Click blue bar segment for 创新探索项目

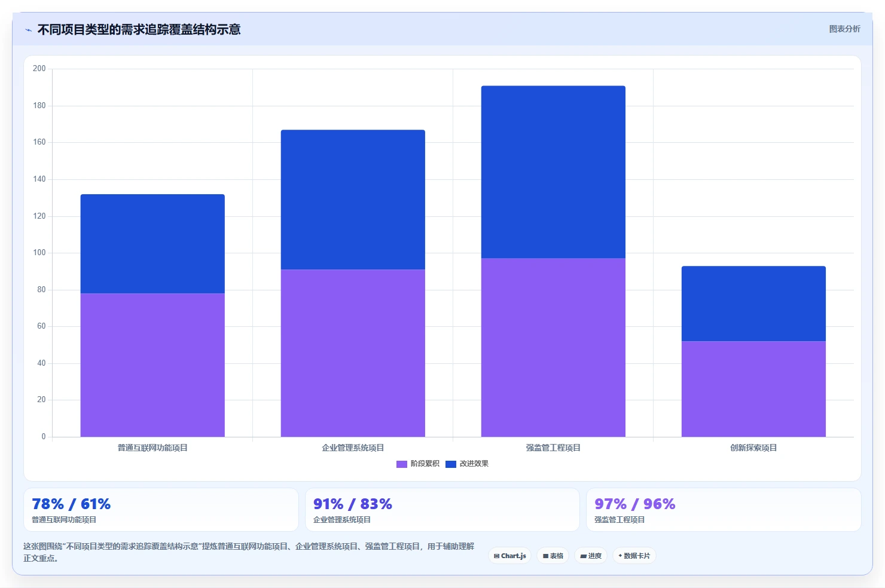[753, 304]
